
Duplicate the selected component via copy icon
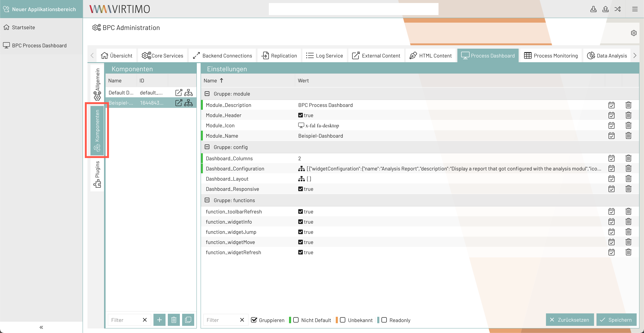(x=188, y=320)
